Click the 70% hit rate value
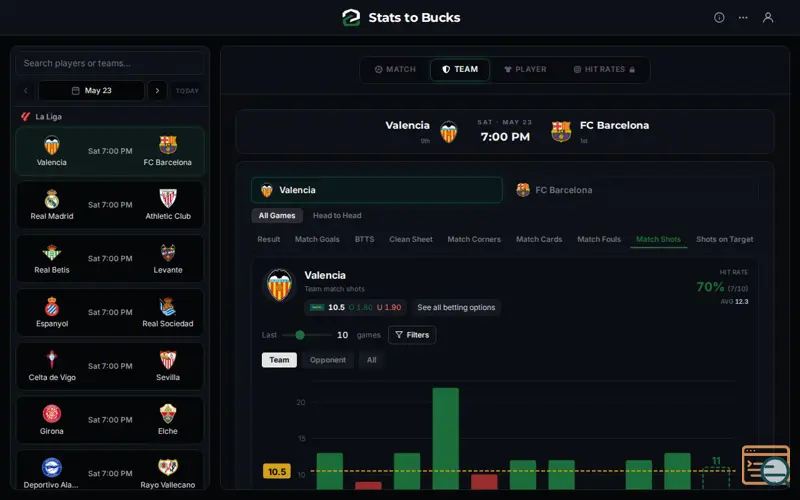The height and width of the screenshot is (500, 800). [x=710, y=287]
